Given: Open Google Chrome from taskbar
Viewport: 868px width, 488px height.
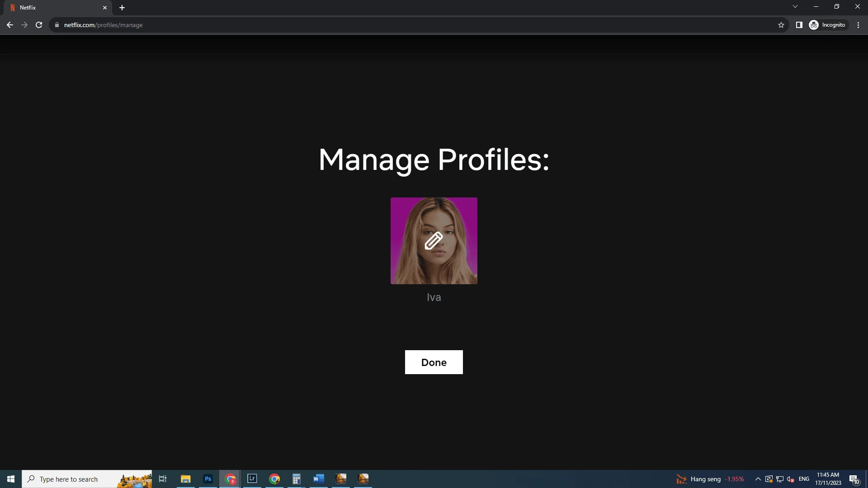Looking at the screenshot, I should [274, 479].
